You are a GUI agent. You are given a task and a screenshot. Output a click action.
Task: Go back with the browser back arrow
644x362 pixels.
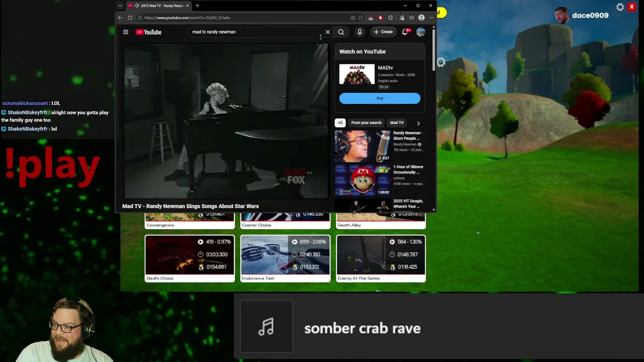pos(120,18)
